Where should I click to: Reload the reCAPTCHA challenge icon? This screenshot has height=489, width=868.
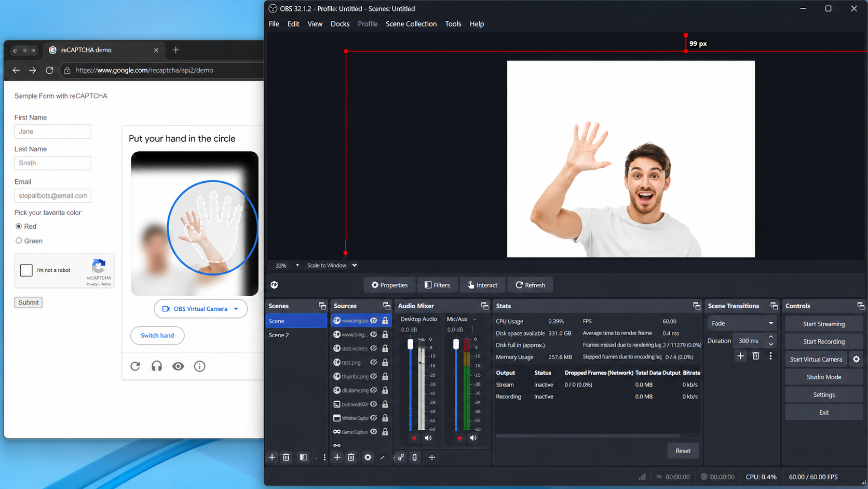135,366
